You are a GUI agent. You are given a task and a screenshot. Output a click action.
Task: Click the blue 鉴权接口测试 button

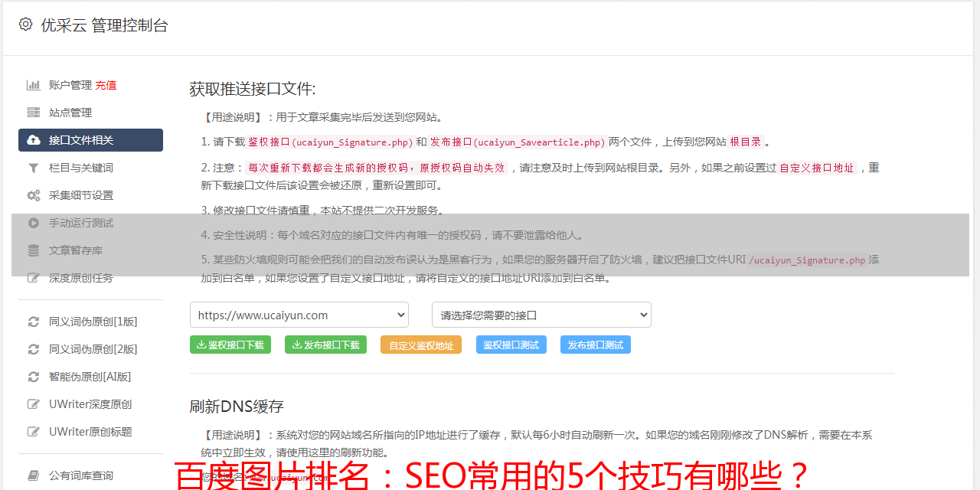pos(511,345)
